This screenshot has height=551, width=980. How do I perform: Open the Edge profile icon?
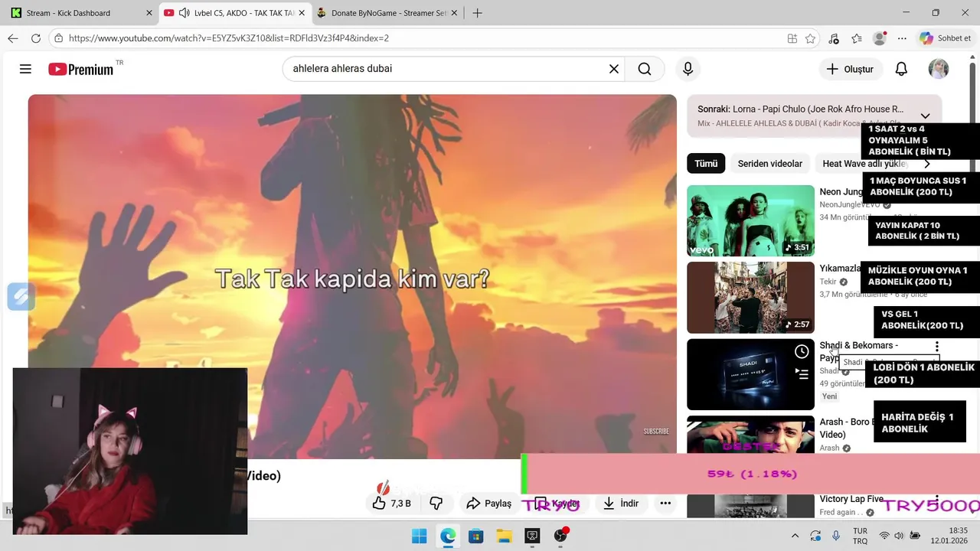click(880, 38)
